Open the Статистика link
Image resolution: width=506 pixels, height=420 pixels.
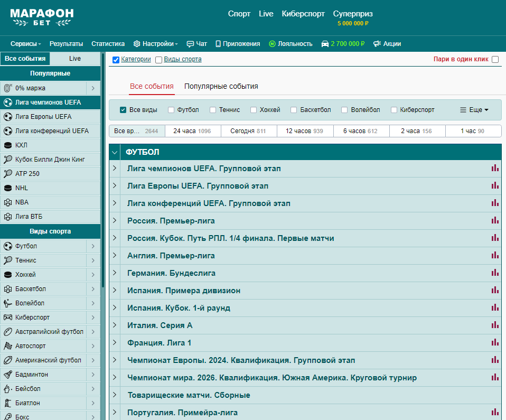pyautogui.click(x=108, y=44)
